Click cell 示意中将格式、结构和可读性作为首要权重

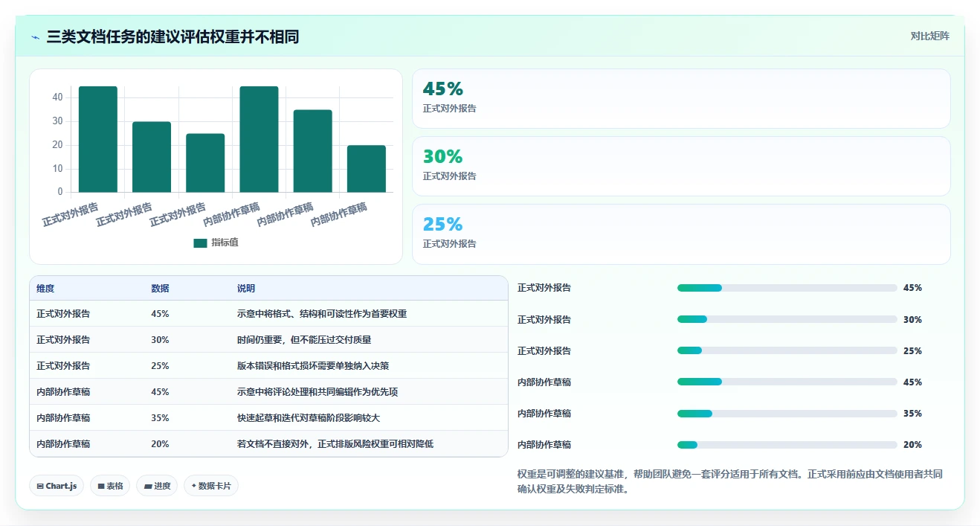[x=322, y=314]
